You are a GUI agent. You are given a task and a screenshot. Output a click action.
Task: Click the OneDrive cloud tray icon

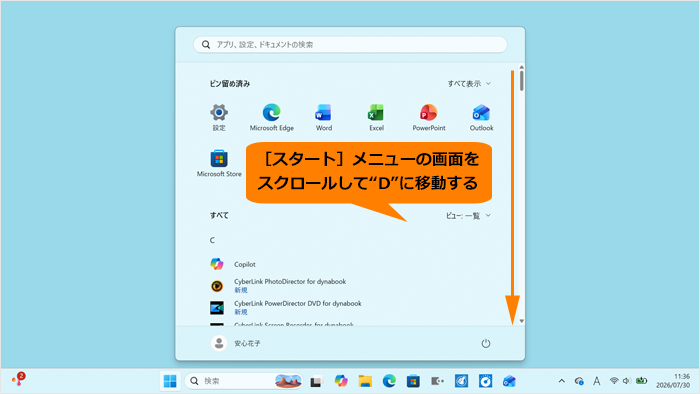tap(579, 381)
